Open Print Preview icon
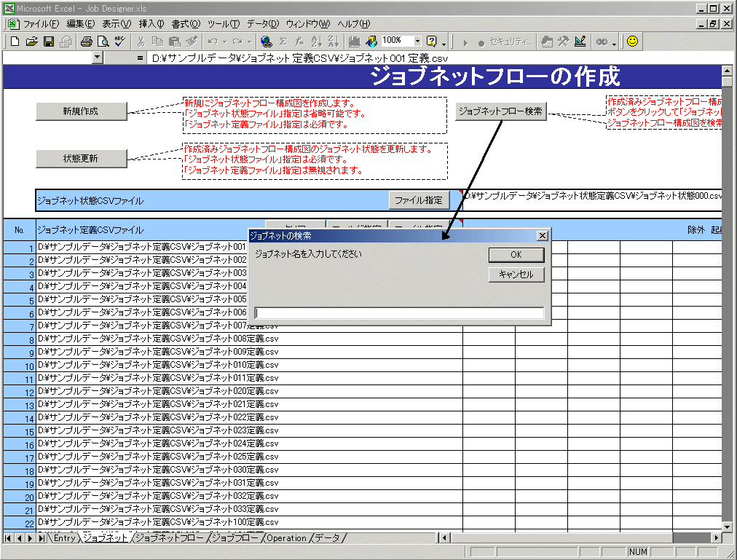737x560 pixels. [103, 42]
